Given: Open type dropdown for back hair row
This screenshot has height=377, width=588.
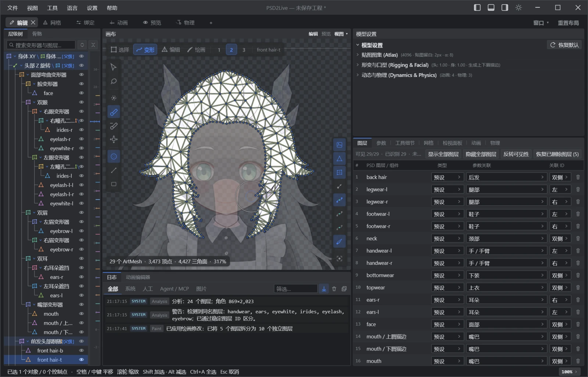Looking at the screenshot, I should point(447,177).
